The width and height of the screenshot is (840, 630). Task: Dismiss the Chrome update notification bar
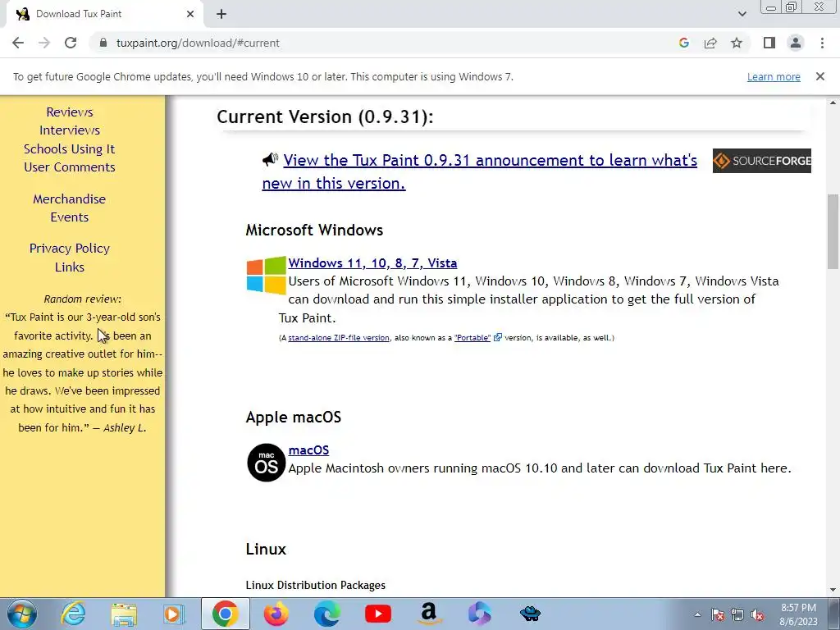[819, 76]
